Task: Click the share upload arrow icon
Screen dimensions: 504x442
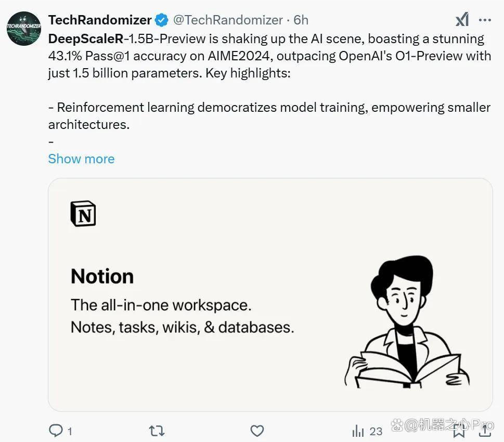Action: (485, 431)
